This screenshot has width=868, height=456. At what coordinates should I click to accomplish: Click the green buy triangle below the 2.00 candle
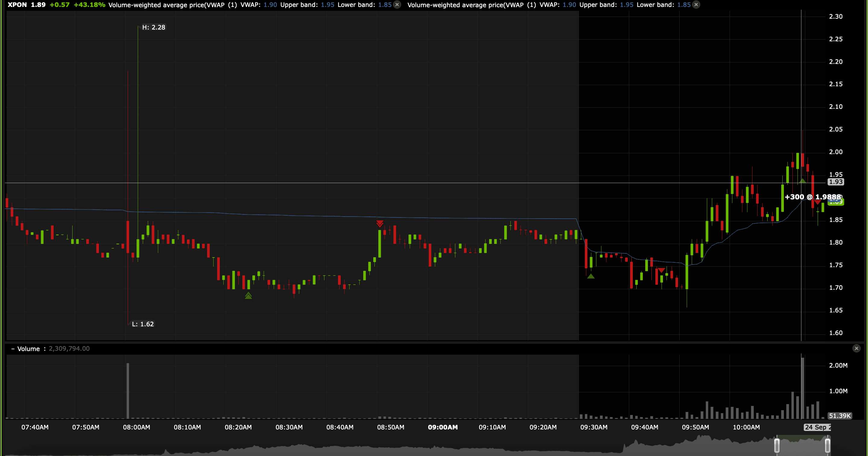(x=802, y=181)
